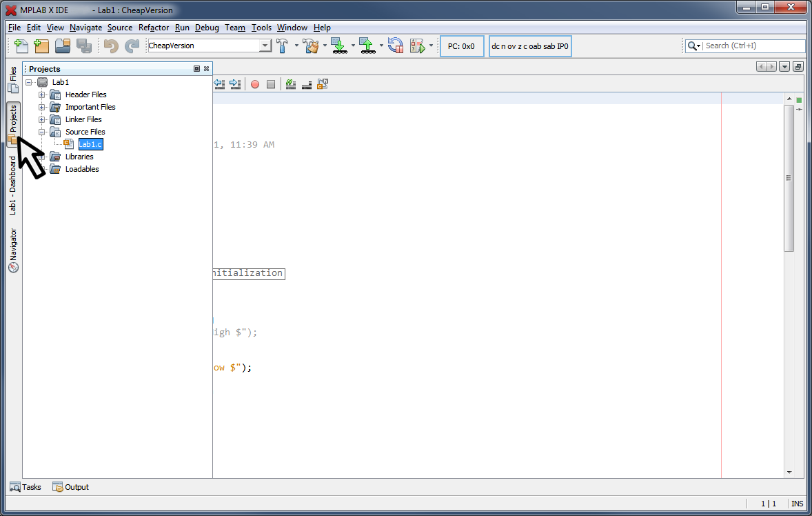Create a new project with the New Project icon

[41, 46]
